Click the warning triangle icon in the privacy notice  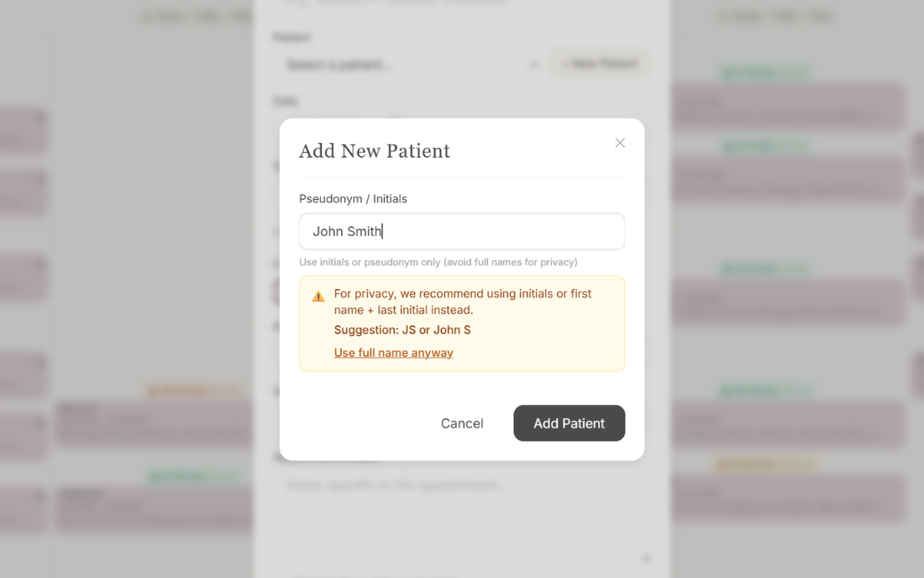(318, 295)
